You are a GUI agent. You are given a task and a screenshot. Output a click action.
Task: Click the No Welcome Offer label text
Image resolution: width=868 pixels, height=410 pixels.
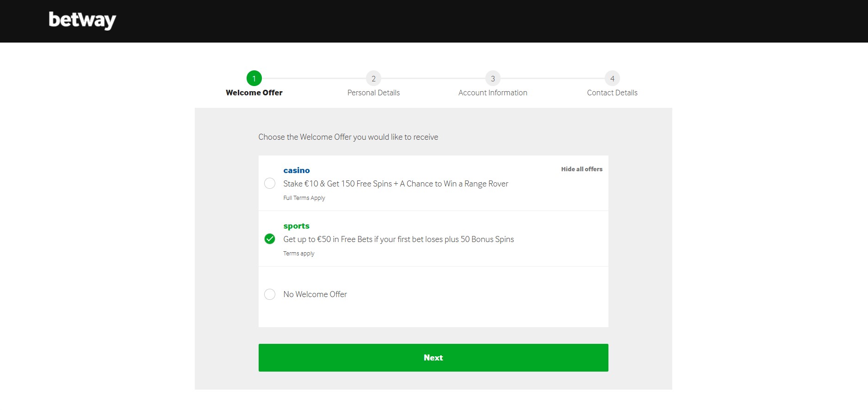coord(315,294)
